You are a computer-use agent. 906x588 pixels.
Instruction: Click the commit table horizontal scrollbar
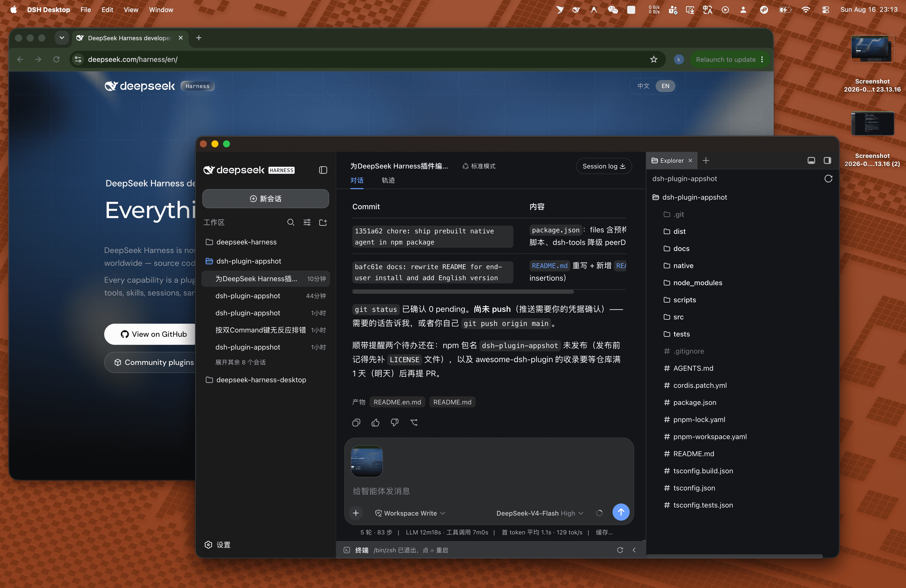[x=463, y=292]
